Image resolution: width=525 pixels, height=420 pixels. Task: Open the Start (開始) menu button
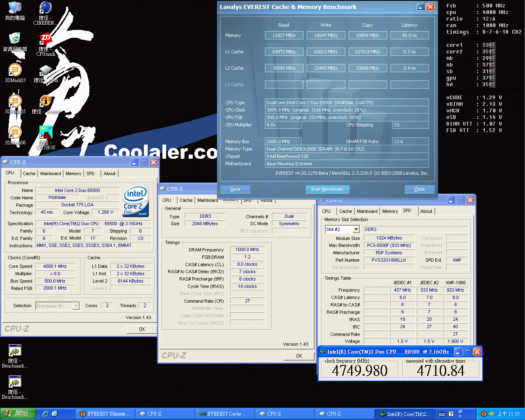[18, 414]
